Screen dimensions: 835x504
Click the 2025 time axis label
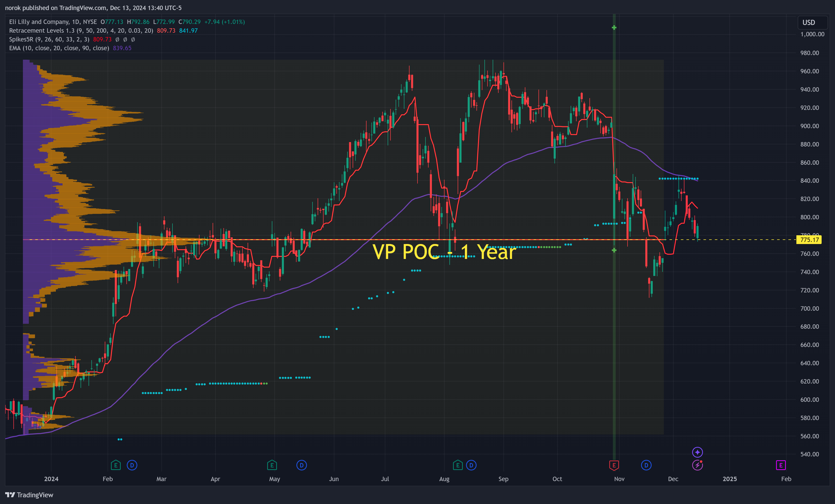coord(730,479)
